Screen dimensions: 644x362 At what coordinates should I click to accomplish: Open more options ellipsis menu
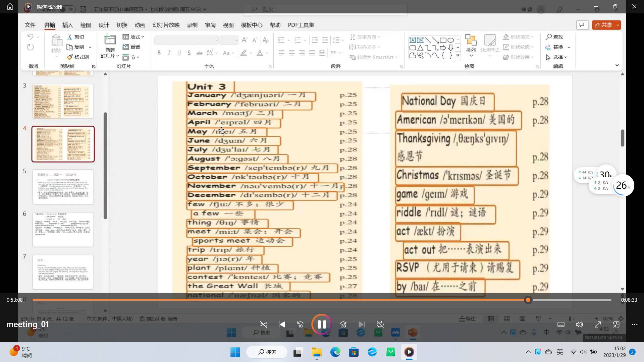point(635,324)
